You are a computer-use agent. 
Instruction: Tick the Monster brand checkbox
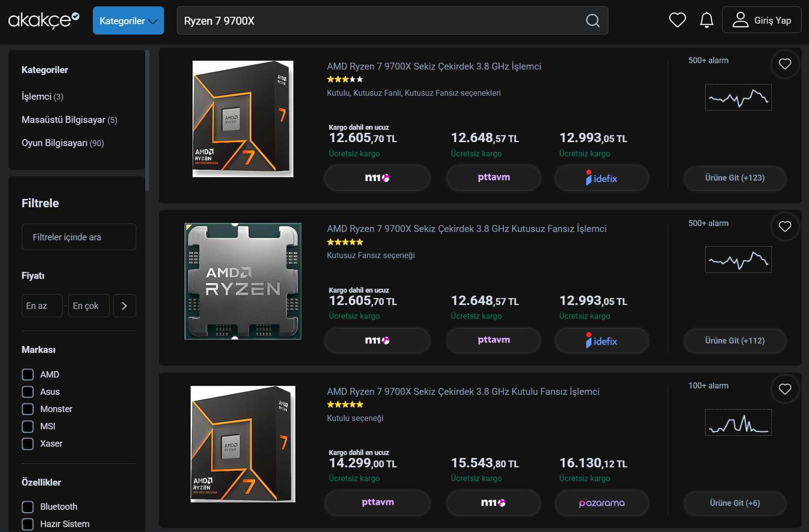(28, 409)
